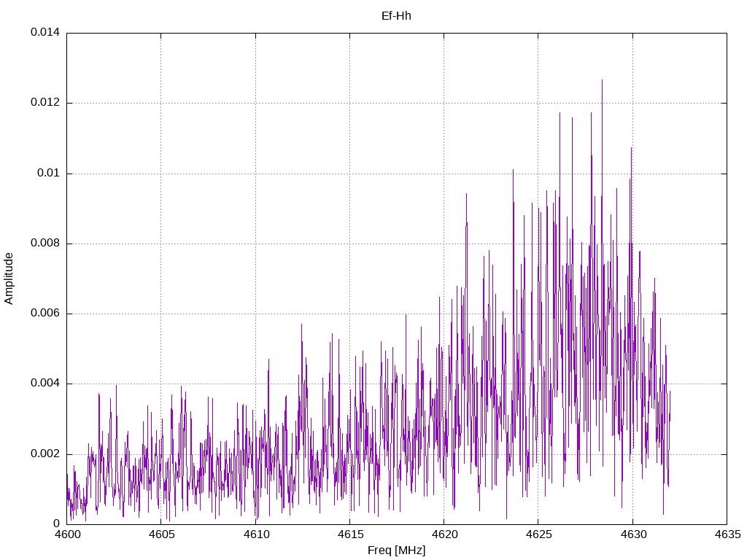Click the x-axis tick label 4625
This screenshot has width=747, height=560.
tap(539, 534)
